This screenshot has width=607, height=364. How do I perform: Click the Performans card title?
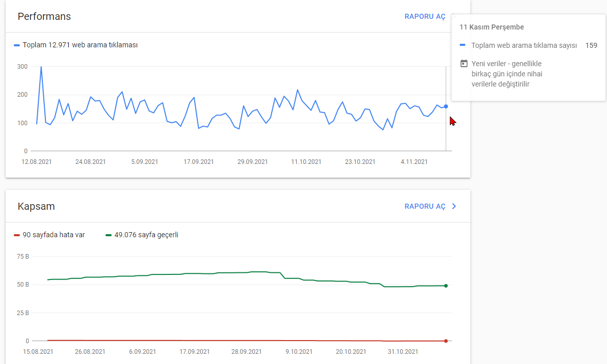click(44, 17)
